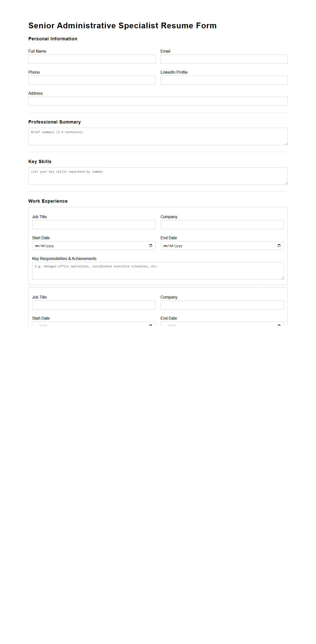Click inside the Phone field
The image size is (316, 644).
point(92,80)
